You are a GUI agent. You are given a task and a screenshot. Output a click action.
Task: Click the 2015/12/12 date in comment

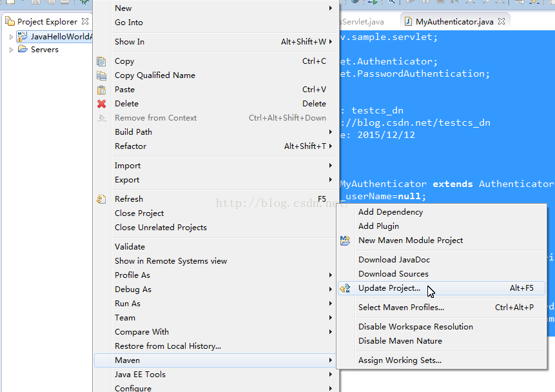(386, 135)
